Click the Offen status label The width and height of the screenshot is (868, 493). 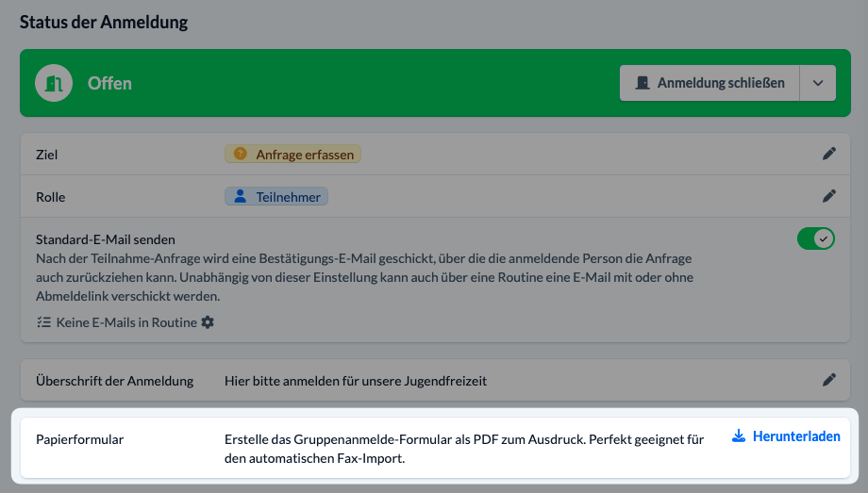(x=109, y=83)
